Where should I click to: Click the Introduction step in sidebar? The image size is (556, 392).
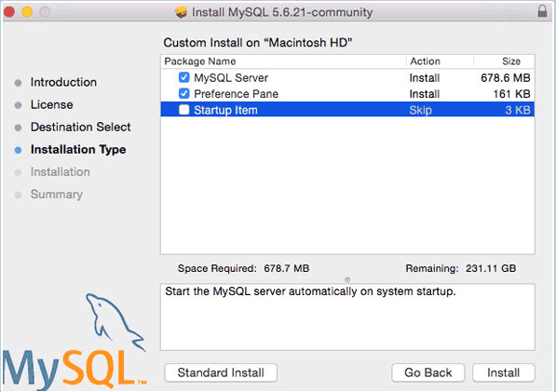point(63,82)
